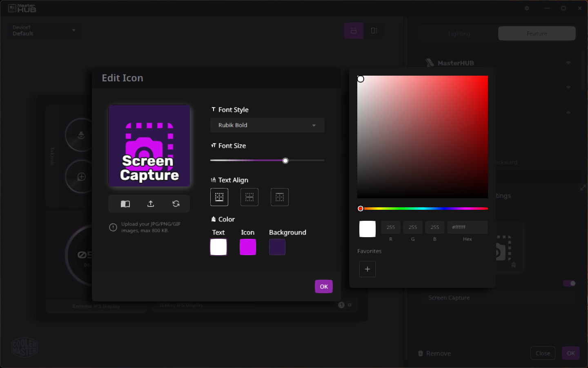The image size is (588, 368).
Task: Switch to the Lighting tab
Action: pyautogui.click(x=459, y=34)
